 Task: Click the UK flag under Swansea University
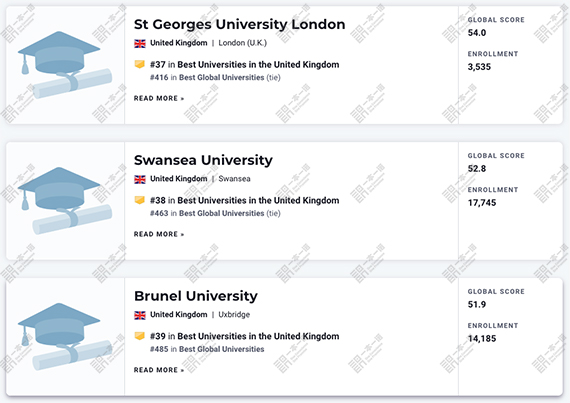click(140, 179)
